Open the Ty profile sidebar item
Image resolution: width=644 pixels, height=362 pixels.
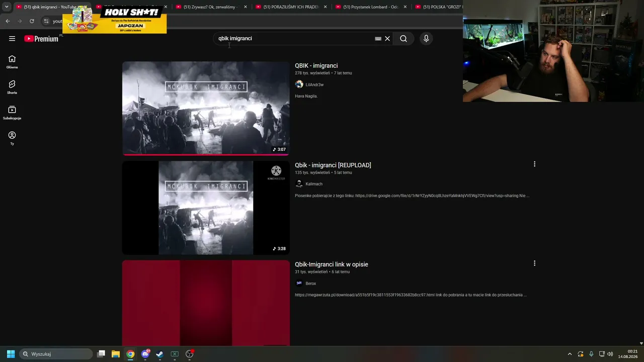click(12, 138)
